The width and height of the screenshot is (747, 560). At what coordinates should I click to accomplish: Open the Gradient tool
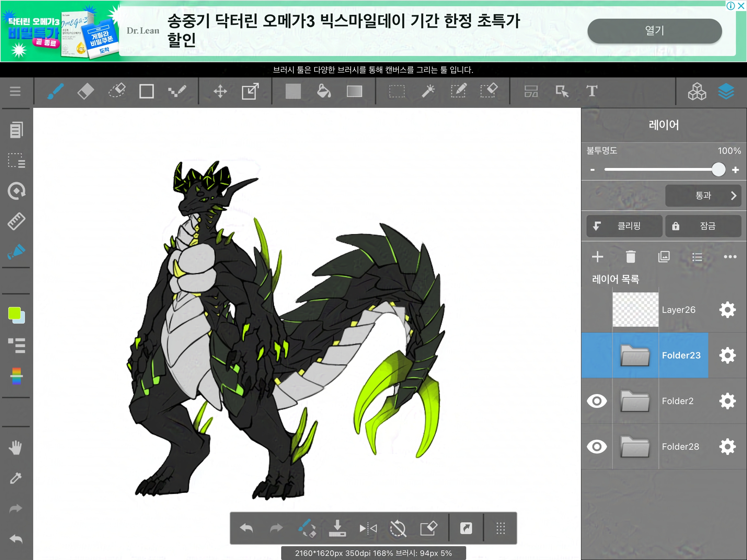coord(354,92)
